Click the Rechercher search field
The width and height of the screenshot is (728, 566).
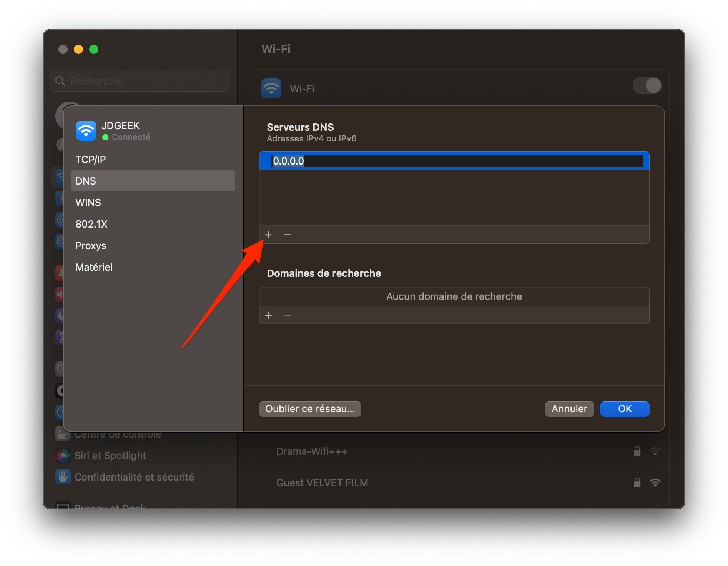[x=140, y=81]
